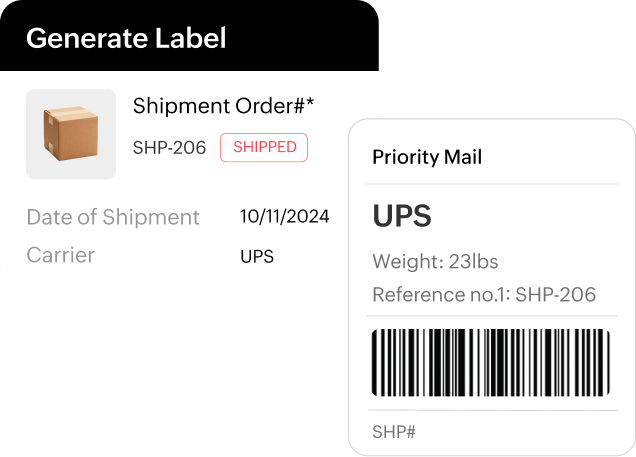
Task: Click the 10/11/2024 shipment date value
Action: 284,217
